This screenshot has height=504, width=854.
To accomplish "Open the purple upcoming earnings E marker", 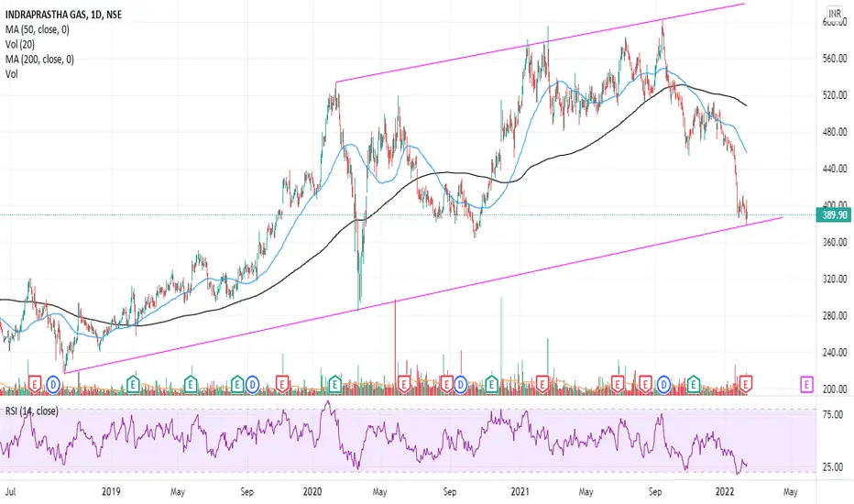I will [x=806, y=385].
